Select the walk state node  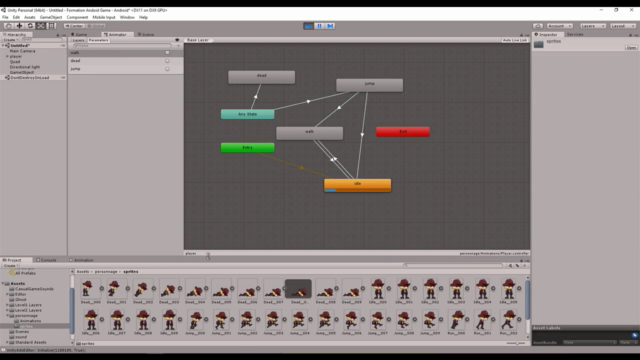pos(309,133)
